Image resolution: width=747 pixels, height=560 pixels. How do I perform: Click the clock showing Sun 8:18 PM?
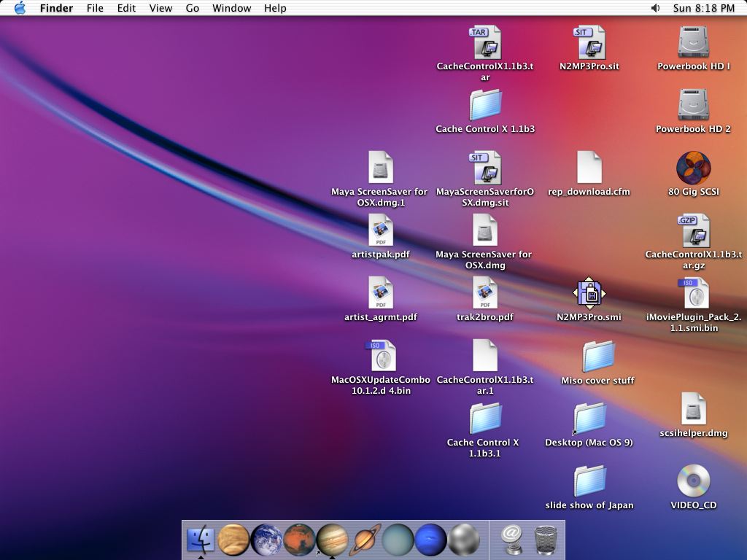(703, 8)
